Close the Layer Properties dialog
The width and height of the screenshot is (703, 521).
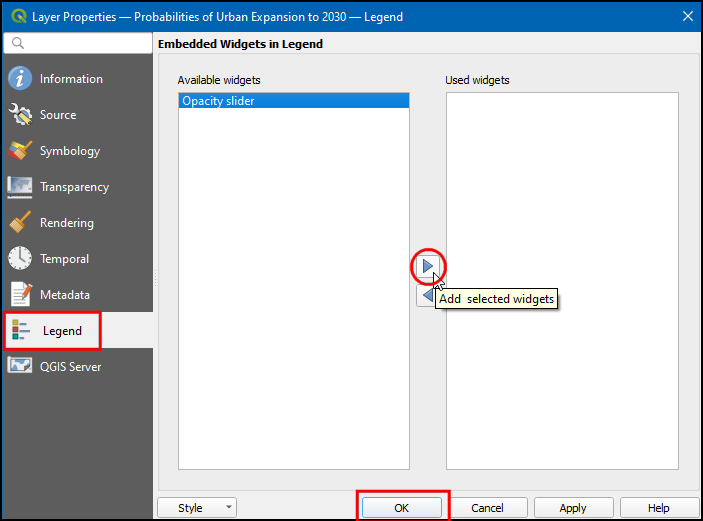pyautogui.click(x=687, y=16)
